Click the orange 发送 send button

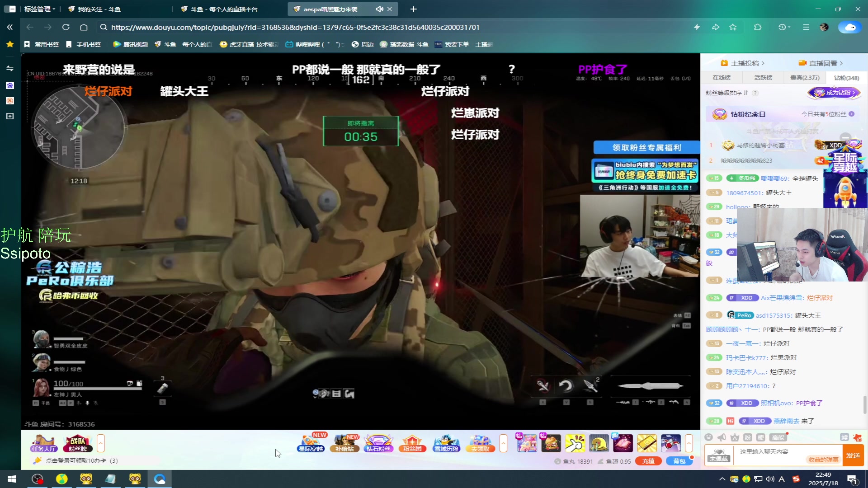853,455
